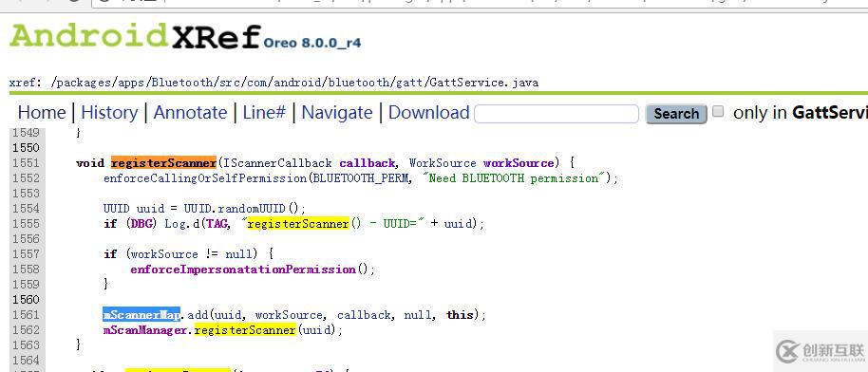The height and width of the screenshot is (372, 868).
Task: Select the Annotate option
Action: pos(190,112)
